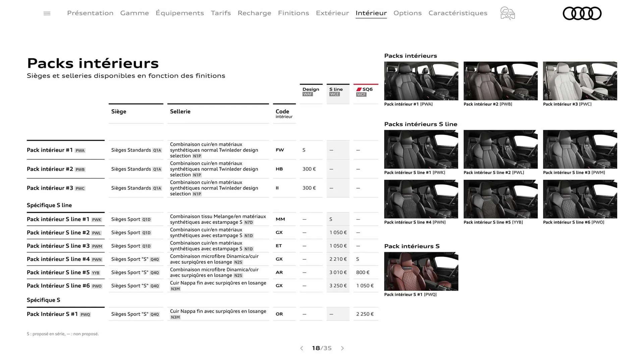Image resolution: width=644 pixels, height=362 pixels.
Task: Click the Pack intérieur #3 [PWC] thumbnail
Action: point(580,80)
